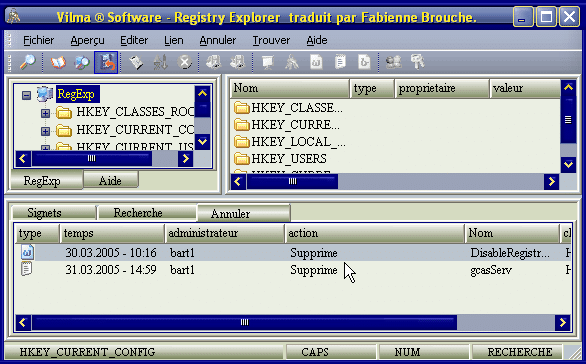Click the greyed users group toolbar icon

tap(394, 62)
